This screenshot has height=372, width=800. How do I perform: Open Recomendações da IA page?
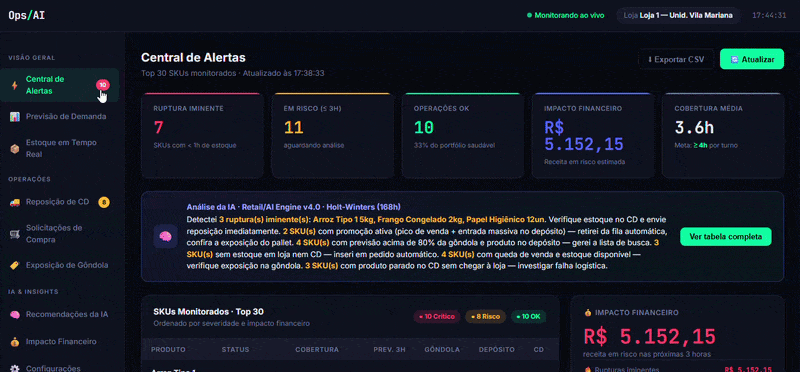[60, 314]
